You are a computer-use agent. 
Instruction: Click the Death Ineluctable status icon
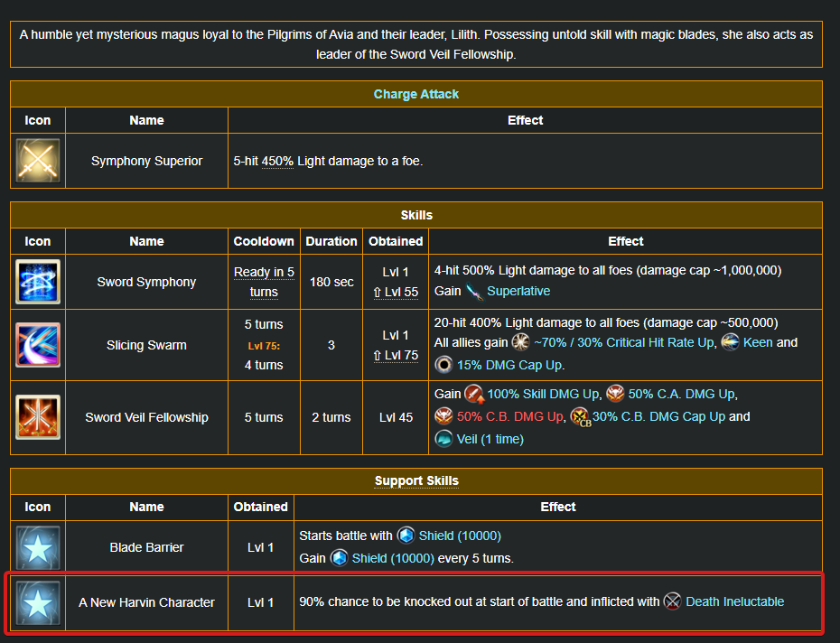pos(672,601)
